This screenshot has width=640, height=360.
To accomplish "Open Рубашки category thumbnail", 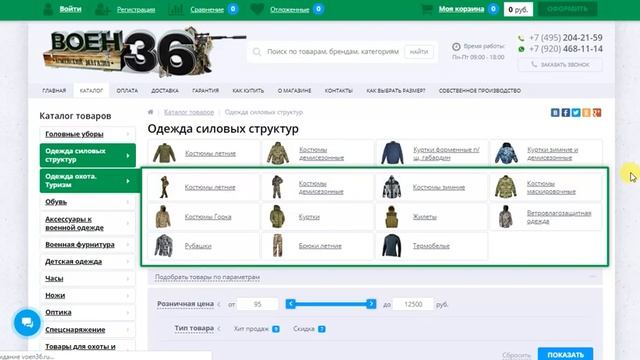I will 164,246.
